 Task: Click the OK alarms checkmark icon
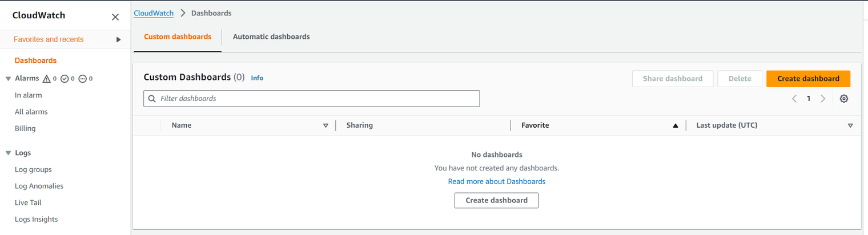[x=65, y=79]
